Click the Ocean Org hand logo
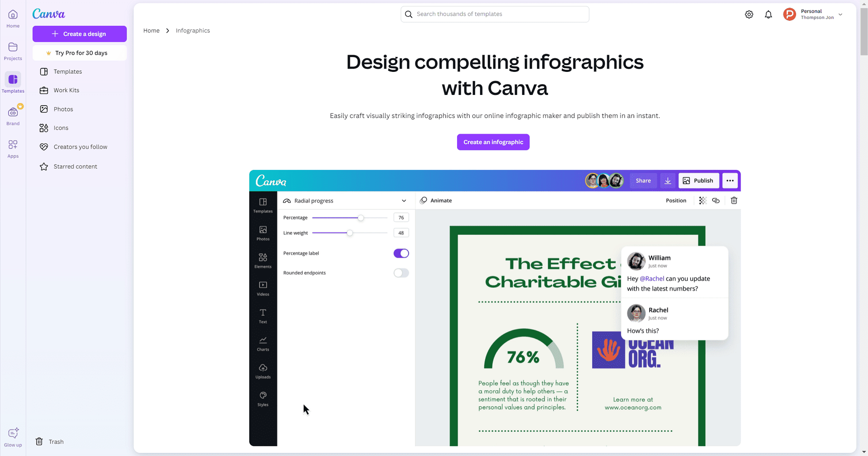Screen dimensions: 868x456 (x=609, y=350)
